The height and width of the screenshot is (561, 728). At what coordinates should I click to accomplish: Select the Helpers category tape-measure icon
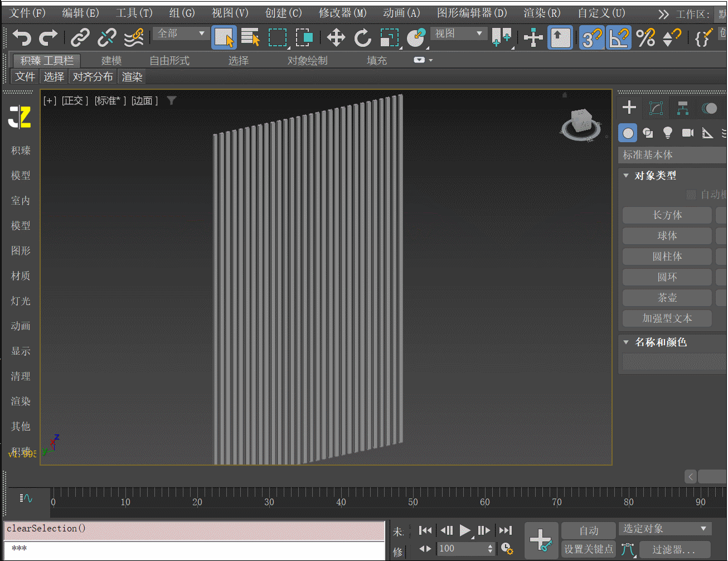coord(707,133)
